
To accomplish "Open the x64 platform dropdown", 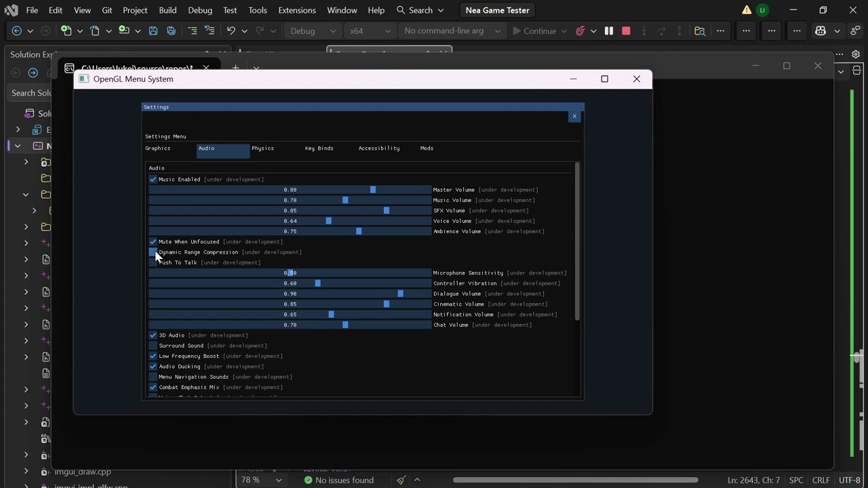I will pyautogui.click(x=369, y=30).
